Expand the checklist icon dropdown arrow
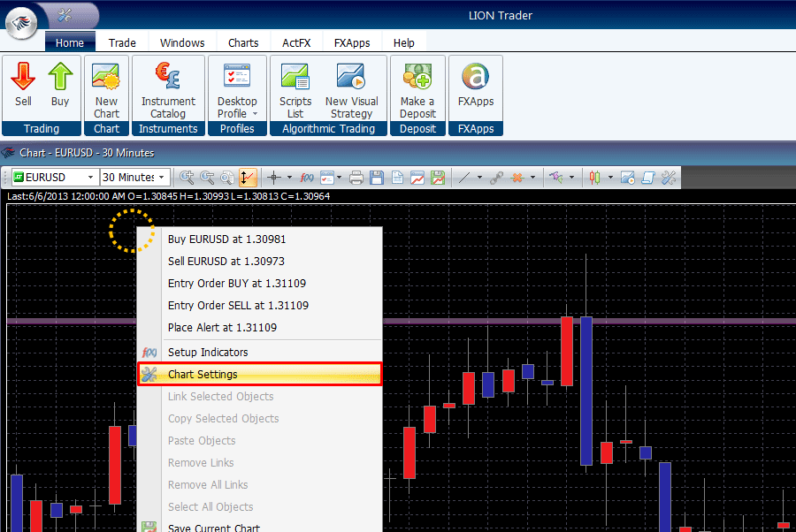The image size is (796, 532). [x=339, y=177]
